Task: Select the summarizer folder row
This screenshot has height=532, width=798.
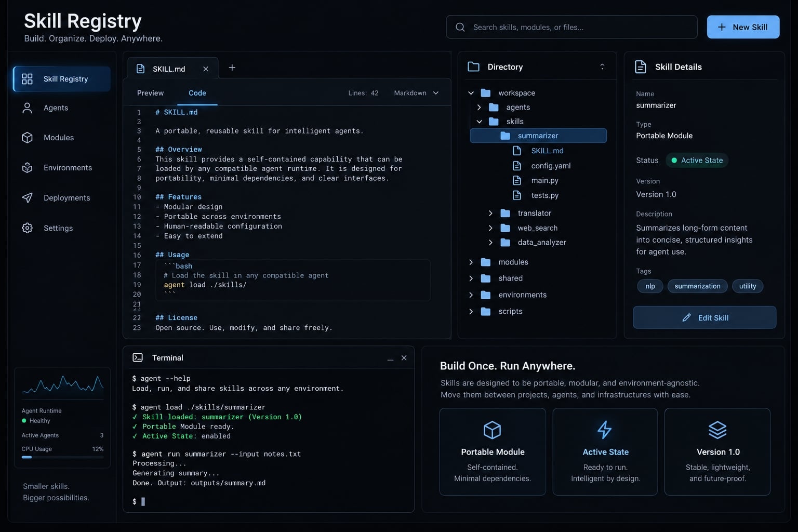Action: pyautogui.click(x=538, y=136)
